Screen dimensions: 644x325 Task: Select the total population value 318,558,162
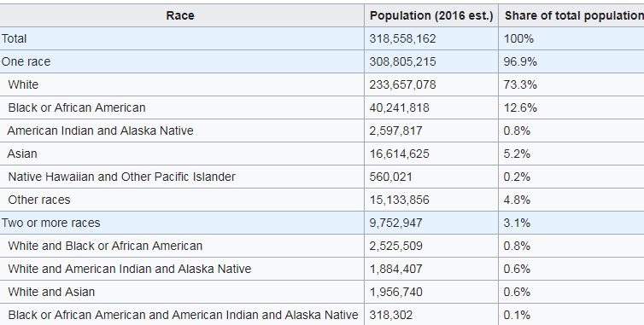[402, 38]
